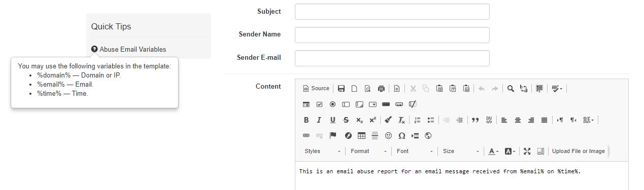Click the Upload File or Image button

coord(579,151)
